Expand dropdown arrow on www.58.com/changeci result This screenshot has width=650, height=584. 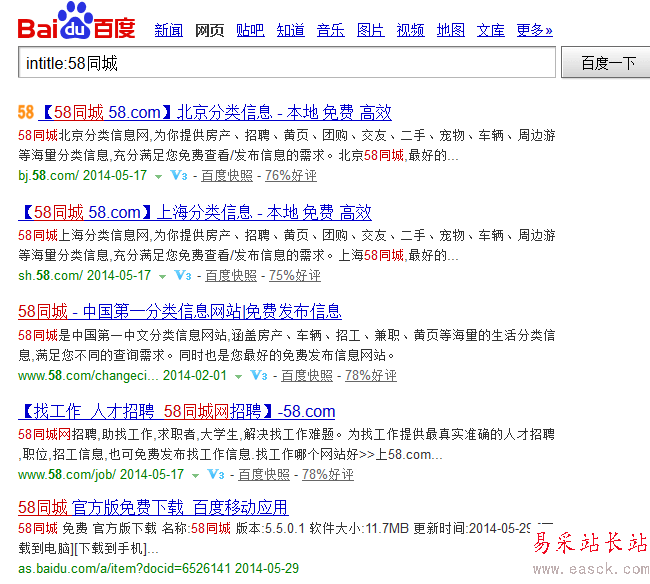click(x=238, y=377)
